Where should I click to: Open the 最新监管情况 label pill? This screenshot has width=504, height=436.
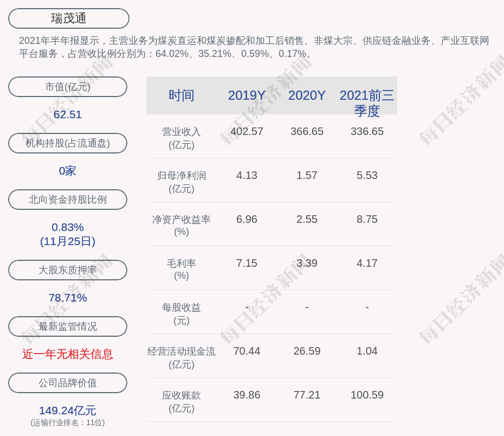tap(68, 326)
